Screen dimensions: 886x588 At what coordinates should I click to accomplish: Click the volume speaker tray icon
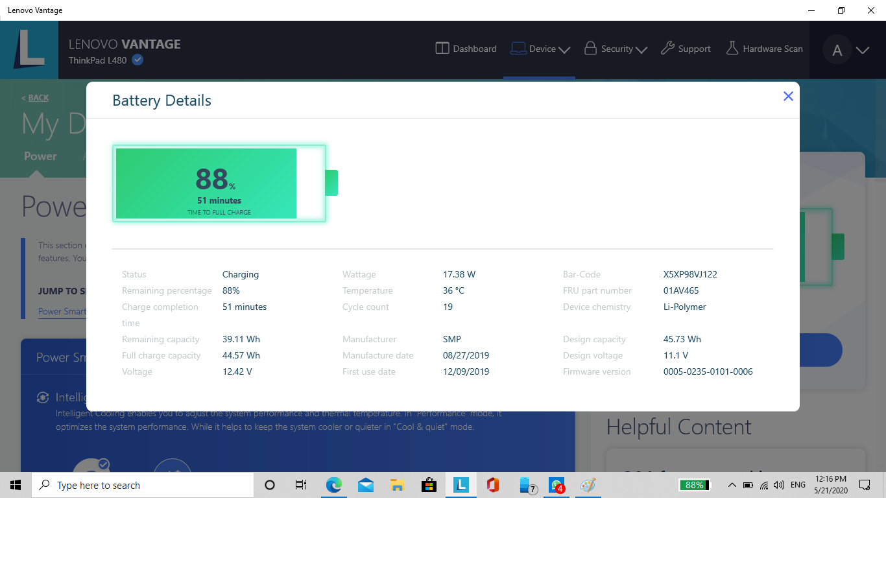click(x=779, y=485)
